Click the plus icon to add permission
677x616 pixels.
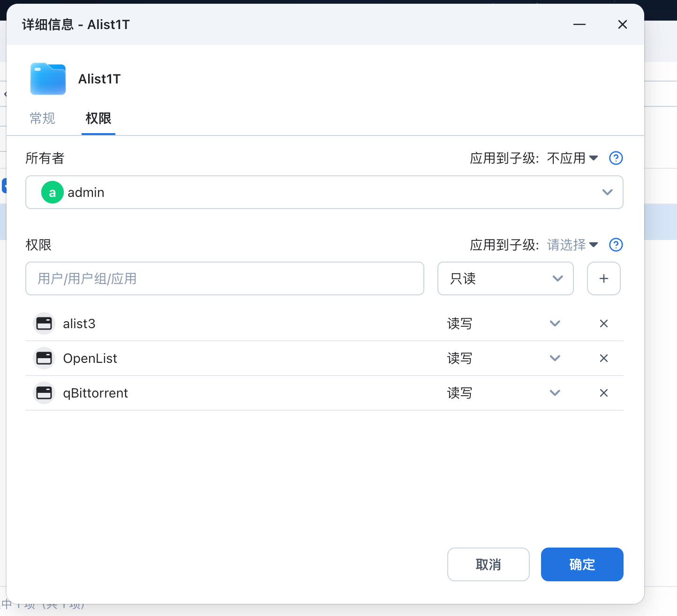pyautogui.click(x=603, y=278)
